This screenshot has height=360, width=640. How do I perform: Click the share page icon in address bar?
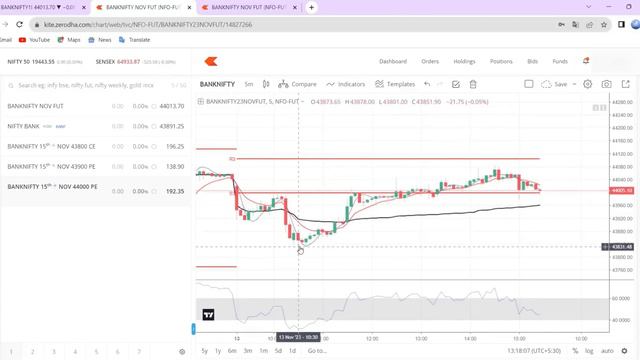(x=589, y=24)
